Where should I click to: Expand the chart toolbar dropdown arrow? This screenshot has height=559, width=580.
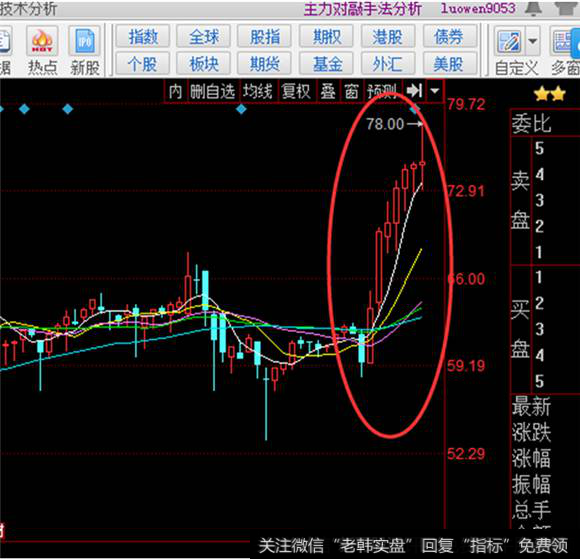coord(435,91)
